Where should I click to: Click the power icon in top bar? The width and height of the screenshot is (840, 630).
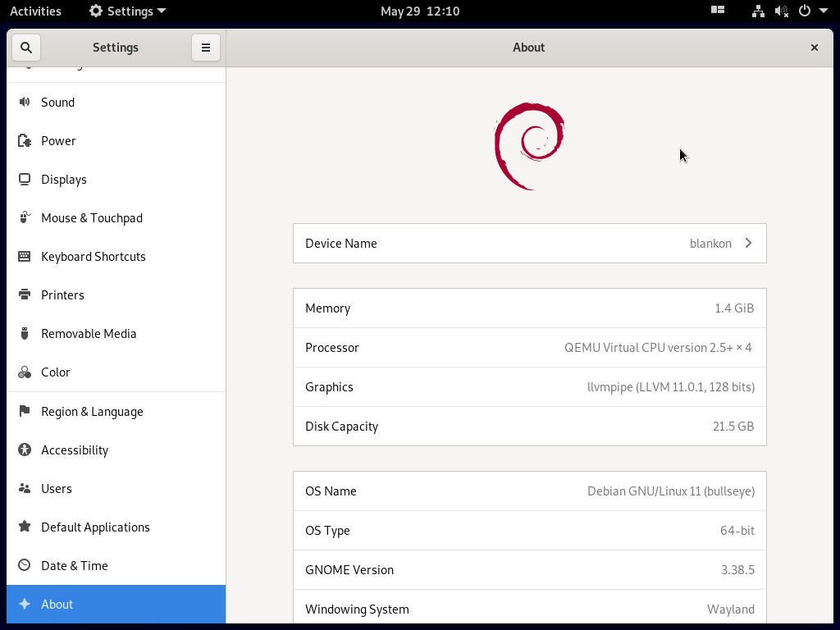[x=805, y=11]
